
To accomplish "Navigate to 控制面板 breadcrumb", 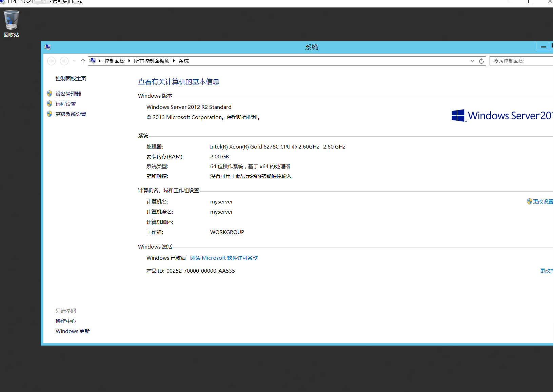I will point(115,61).
